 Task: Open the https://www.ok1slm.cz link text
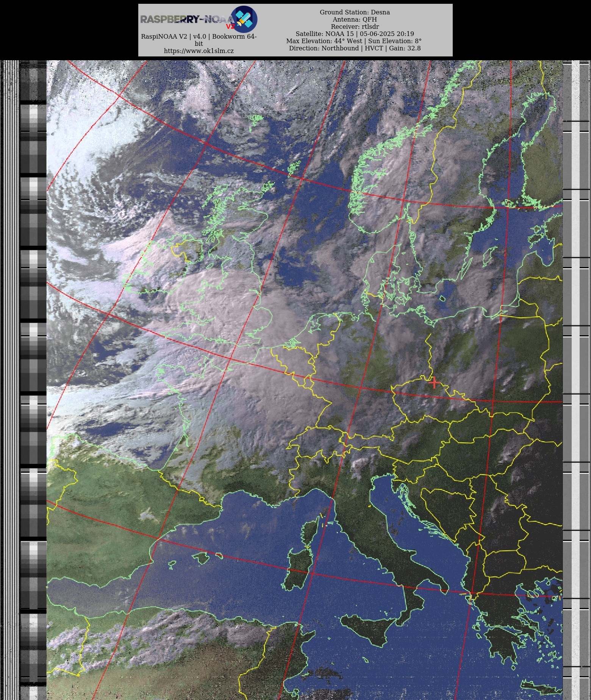click(x=199, y=51)
